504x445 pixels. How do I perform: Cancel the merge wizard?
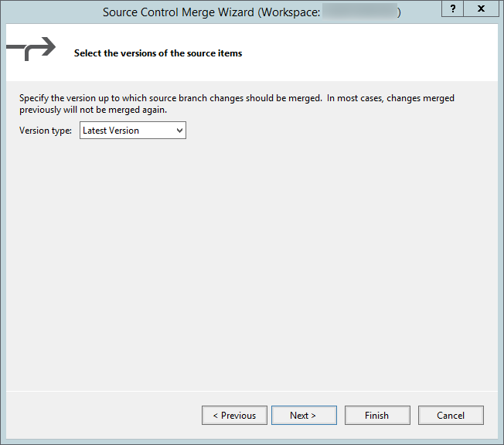(451, 416)
